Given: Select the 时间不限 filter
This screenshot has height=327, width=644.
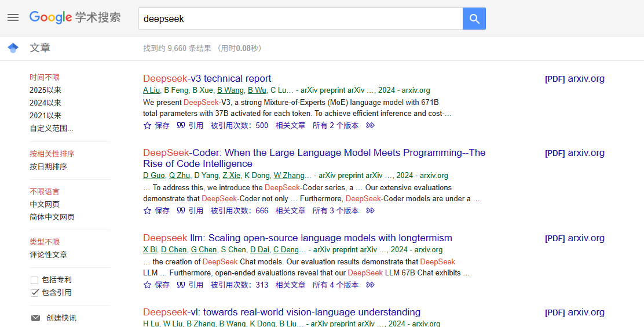Looking at the screenshot, I should tap(45, 77).
